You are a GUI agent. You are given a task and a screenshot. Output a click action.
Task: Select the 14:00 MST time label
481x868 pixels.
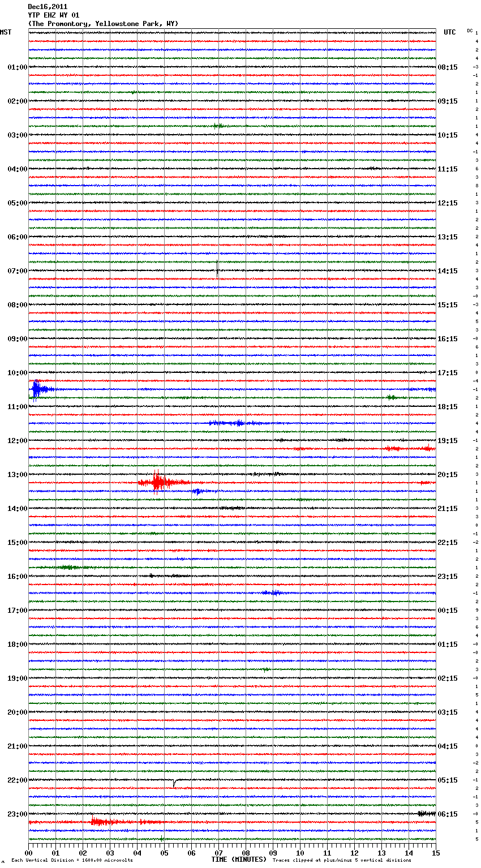18,509
